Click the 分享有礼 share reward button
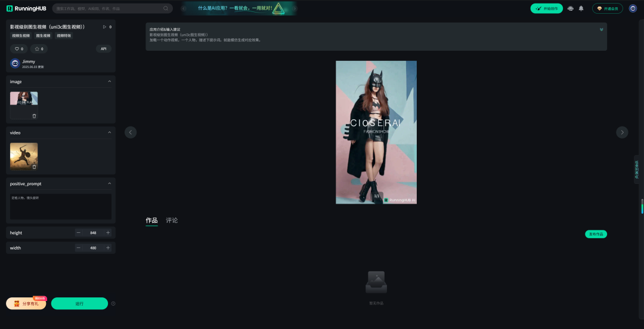 pos(26,303)
